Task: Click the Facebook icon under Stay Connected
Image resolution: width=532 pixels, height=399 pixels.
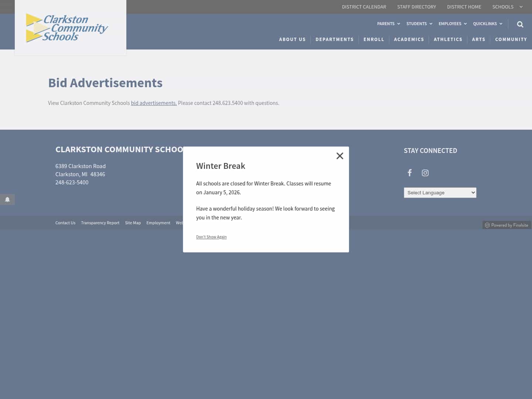Action: 409,173
